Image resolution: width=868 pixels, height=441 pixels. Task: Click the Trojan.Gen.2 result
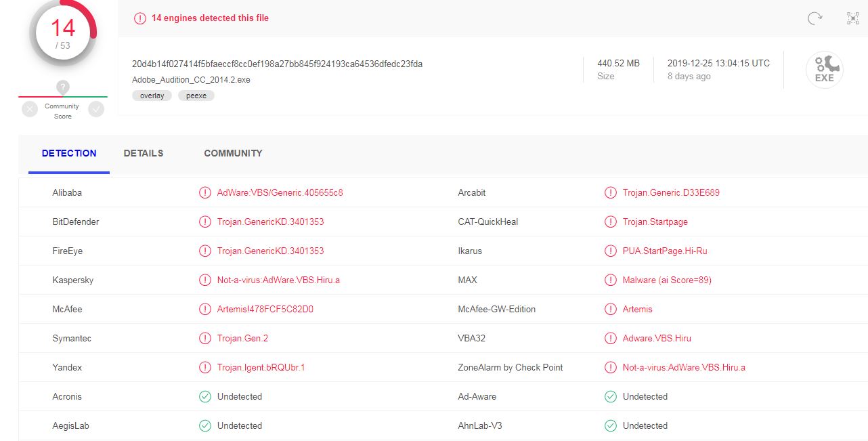(242, 338)
